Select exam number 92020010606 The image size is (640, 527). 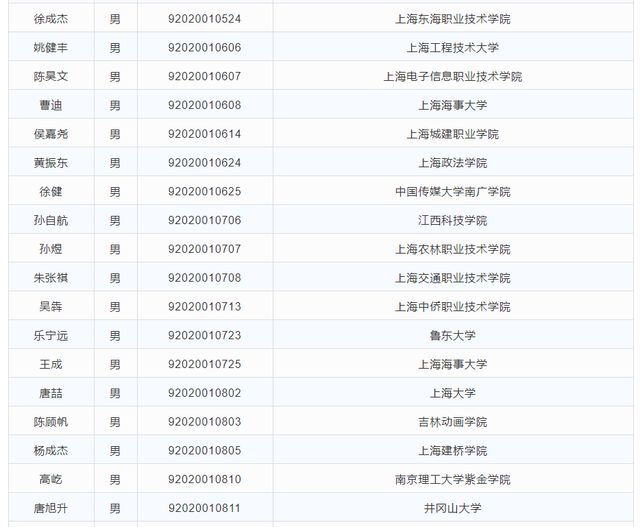point(204,47)
